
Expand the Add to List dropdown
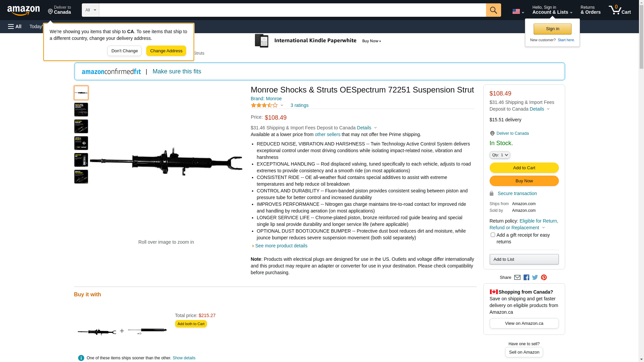pyautogui.click(x=524, y=259)
